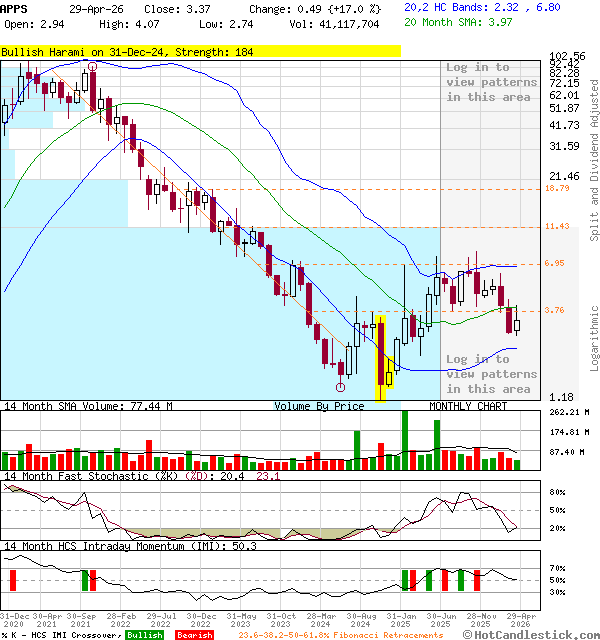Screen dimensions: 600x640
Task: Click the red Bearish legend badge
Action: click(193, 635)
